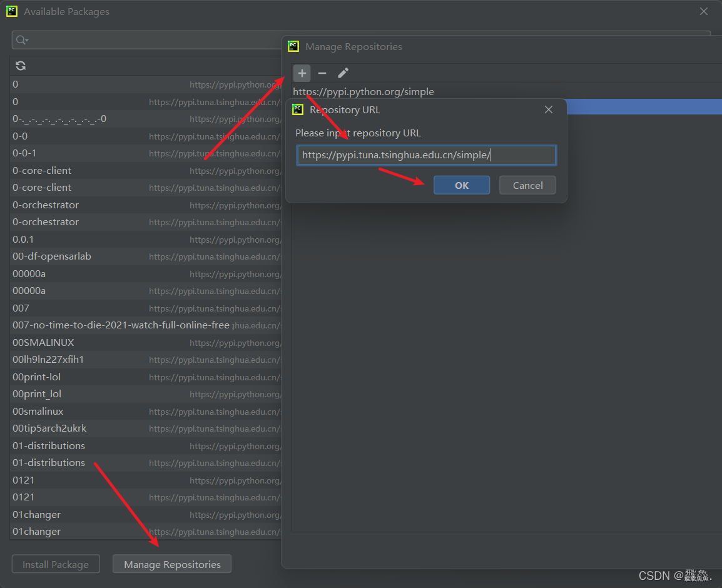Select the 00SMALINUX package row

146,343
